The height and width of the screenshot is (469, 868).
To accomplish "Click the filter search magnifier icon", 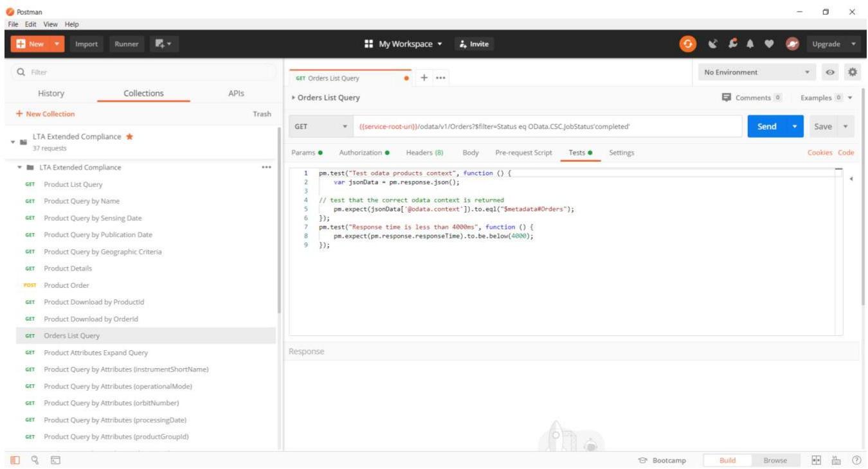I will coord(21,73).
